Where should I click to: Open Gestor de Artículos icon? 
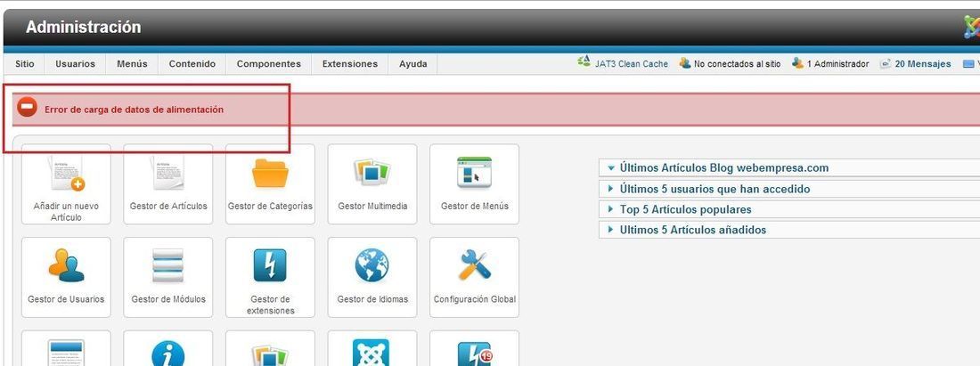click(168, 173)
